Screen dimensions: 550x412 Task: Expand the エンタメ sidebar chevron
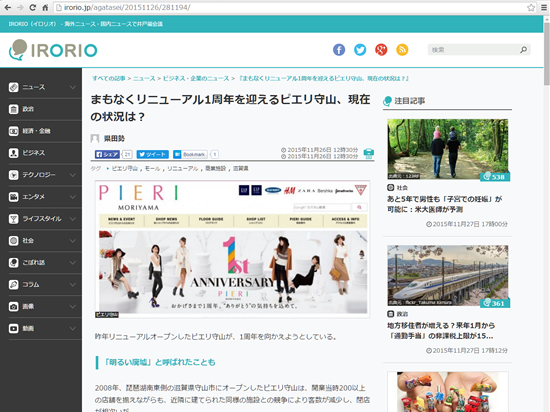click(73, 197)
